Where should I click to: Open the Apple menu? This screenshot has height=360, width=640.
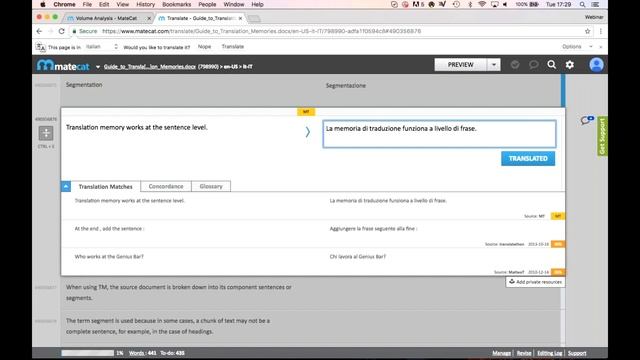tap(43, 4)
